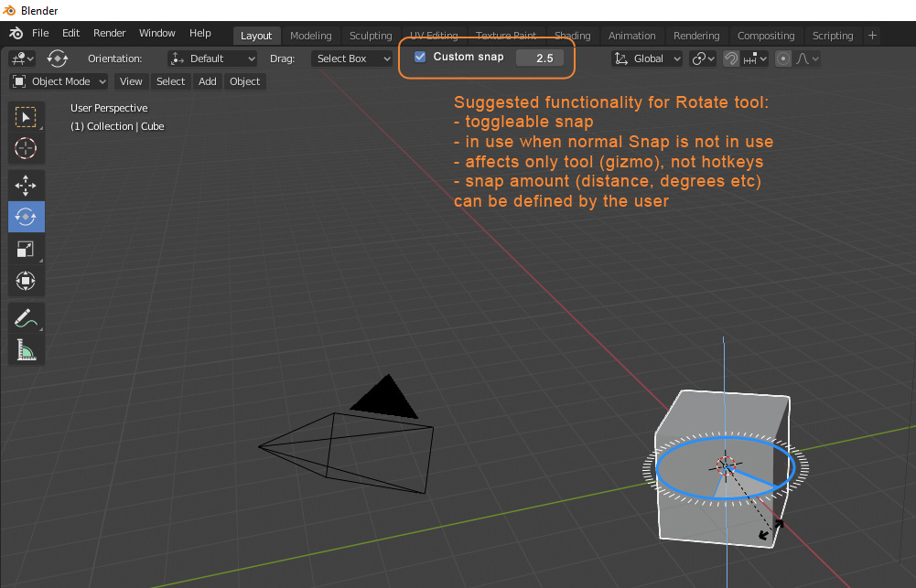Open the Object Mode dropdown
The width and height of the screenshot is (916, 588).
click(x=59, y=81)
